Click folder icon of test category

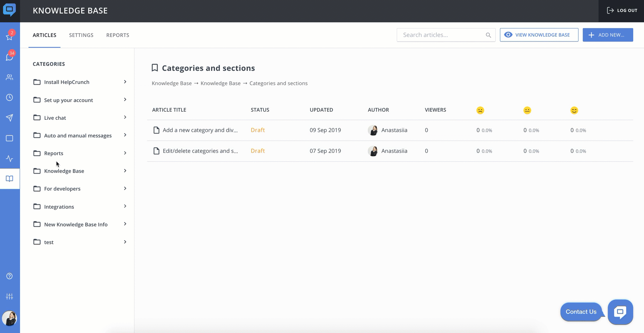[37, 242]
